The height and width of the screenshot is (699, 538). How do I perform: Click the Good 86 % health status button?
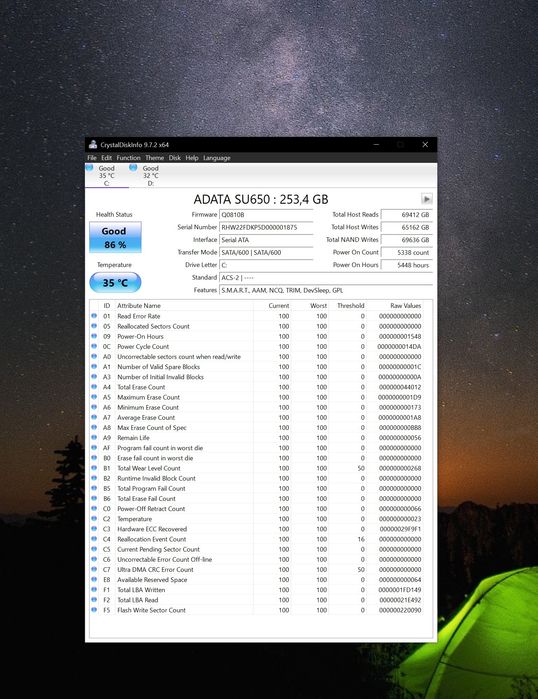[x=115, y=238]
